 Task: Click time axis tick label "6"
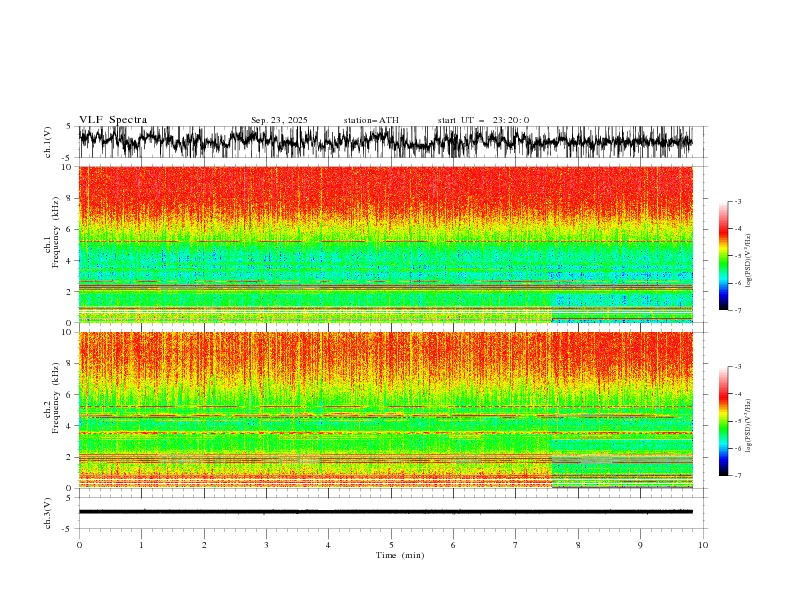pyautogui.click(x=453, y=545)
